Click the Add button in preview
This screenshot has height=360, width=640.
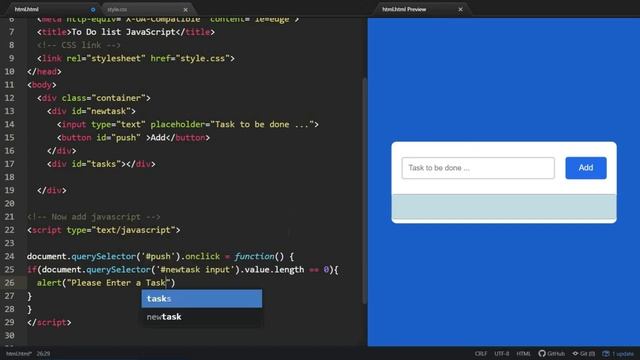click(x=586, y=168)
